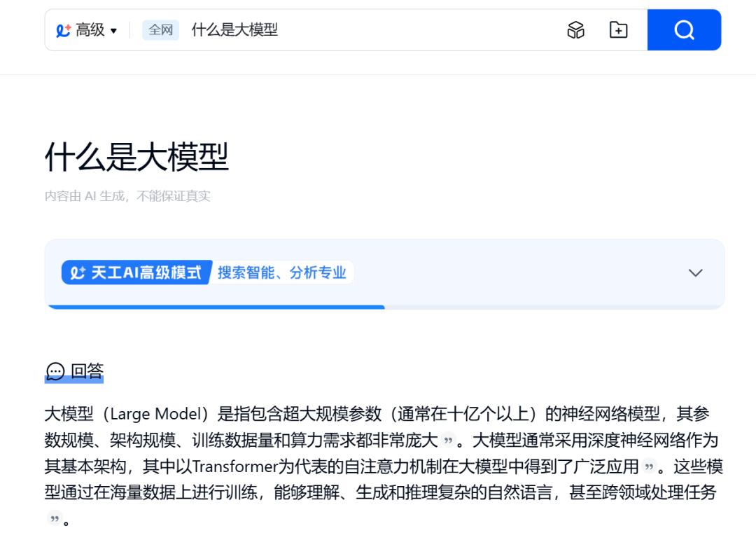This screenshot has height=554, width=756.
Task: Click the Tiangong logo in the search bar
Action: tap(64, 30)
